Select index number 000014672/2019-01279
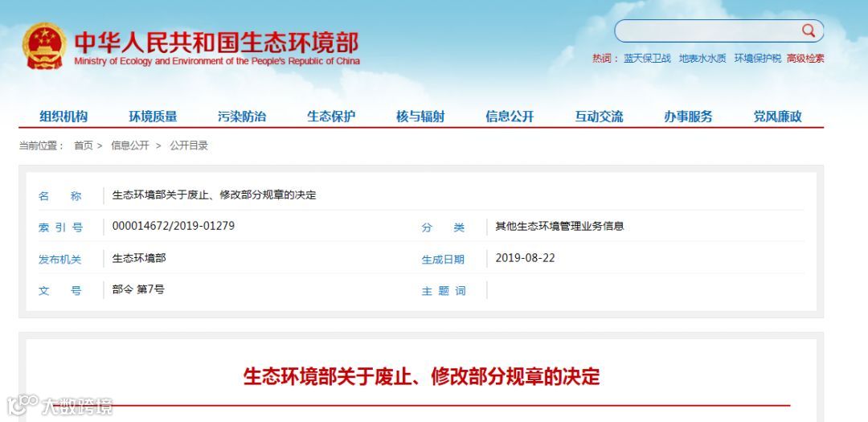Image resolution: width=868 pixels, height=422 pixels. pos(174,226)
